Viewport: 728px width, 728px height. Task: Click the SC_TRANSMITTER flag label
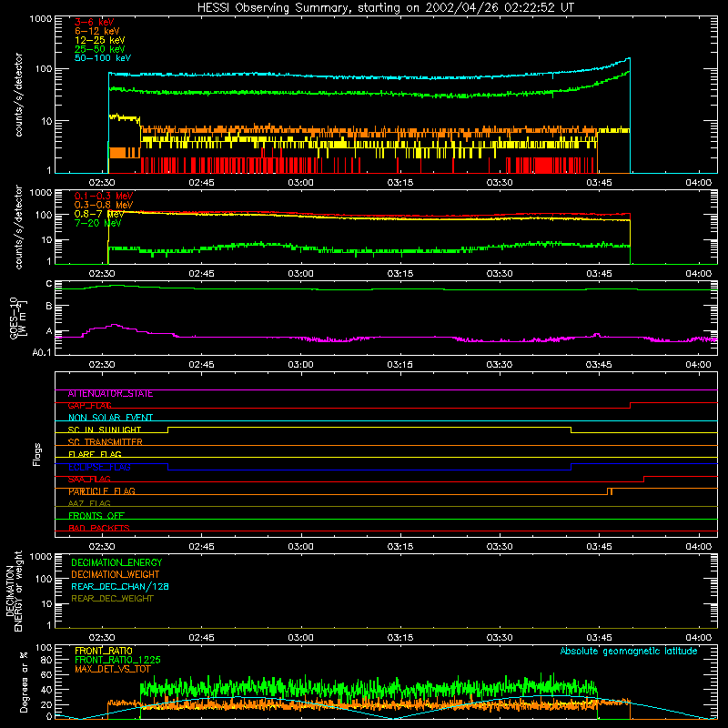106,442
